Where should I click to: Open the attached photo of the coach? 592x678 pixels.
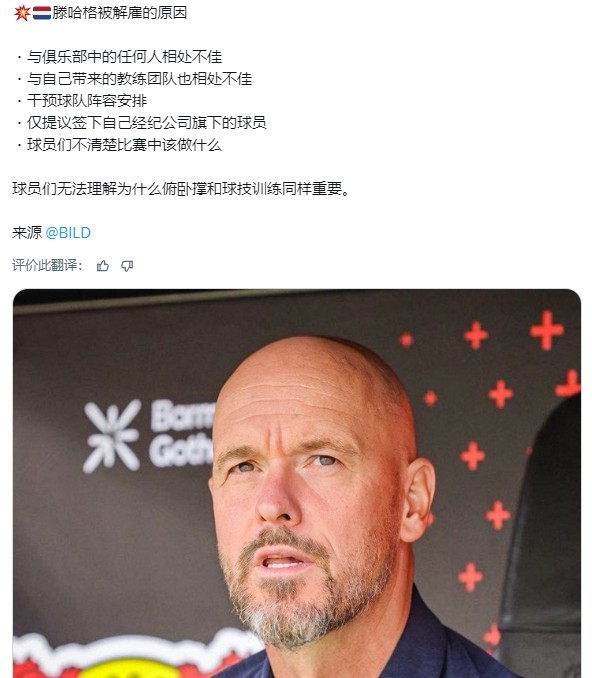coord(297,483)
